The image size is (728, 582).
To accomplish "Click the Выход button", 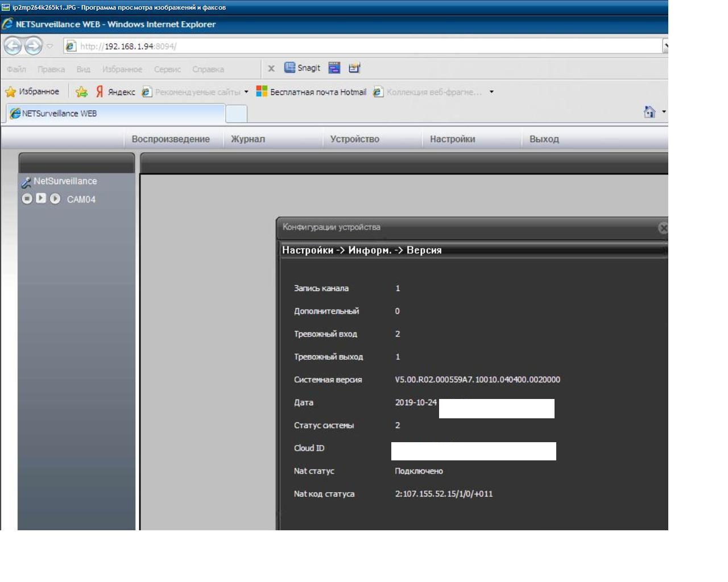I will click(x=544, y=139).
